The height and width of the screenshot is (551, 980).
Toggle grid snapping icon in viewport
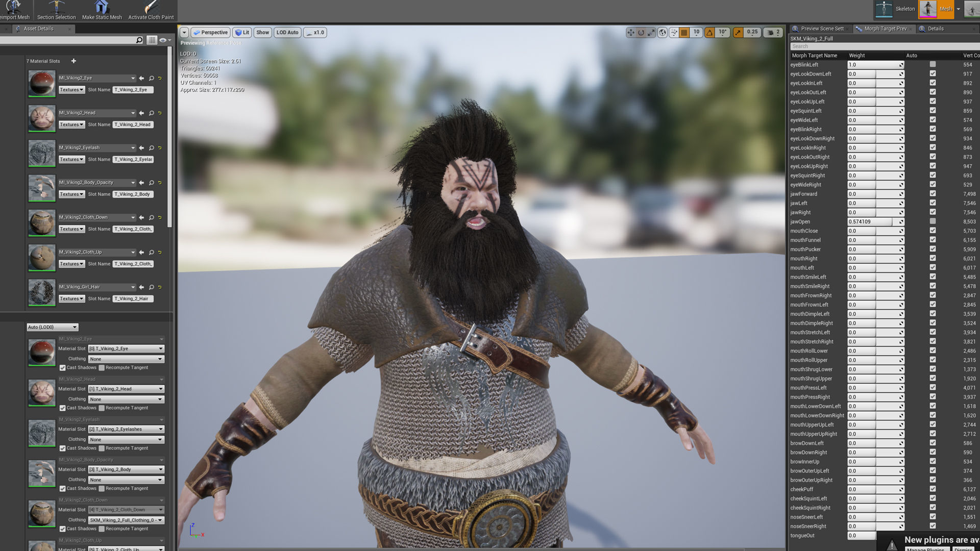pyautogui.click(x=684, y=32)
